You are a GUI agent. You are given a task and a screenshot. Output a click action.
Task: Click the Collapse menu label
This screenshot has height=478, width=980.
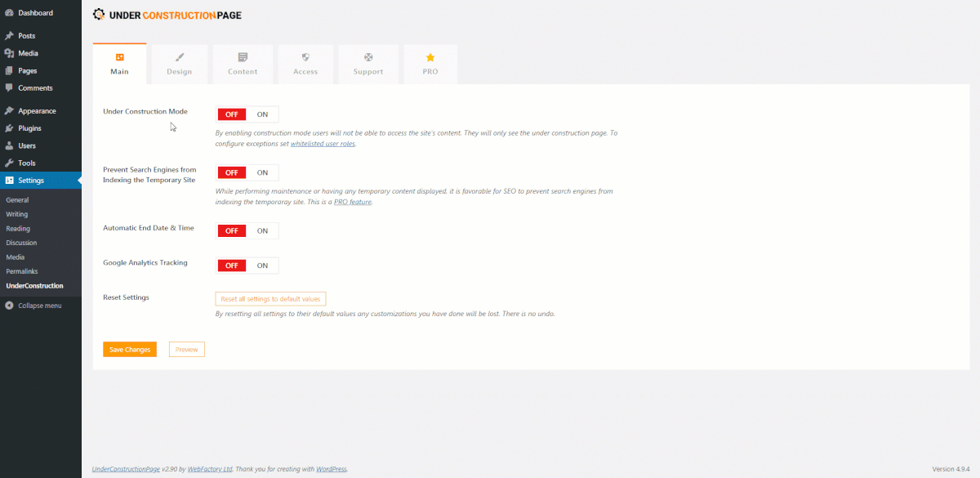click(x=40, y=306)
